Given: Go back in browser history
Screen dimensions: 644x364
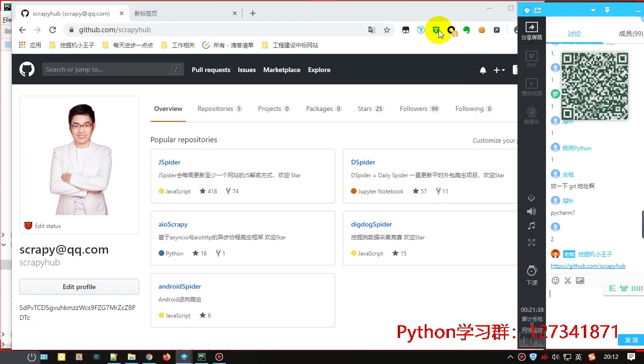Looking at the screenshot, I should (22, 30).
